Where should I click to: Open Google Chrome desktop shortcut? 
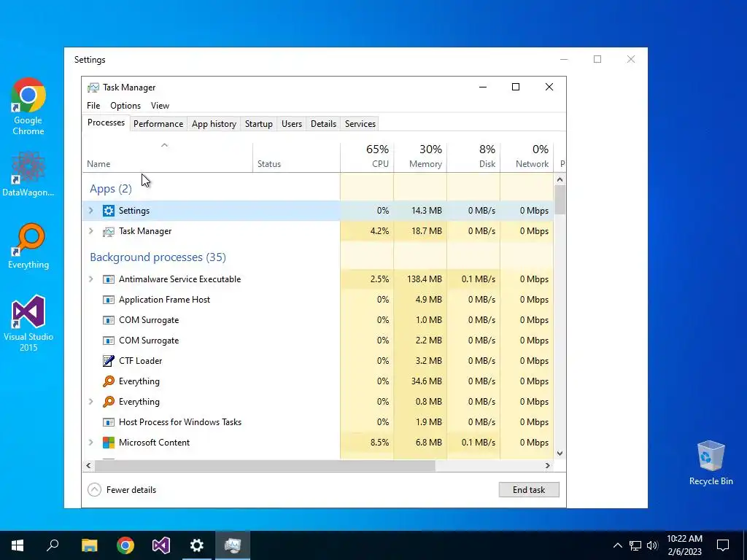click(28, 106)
